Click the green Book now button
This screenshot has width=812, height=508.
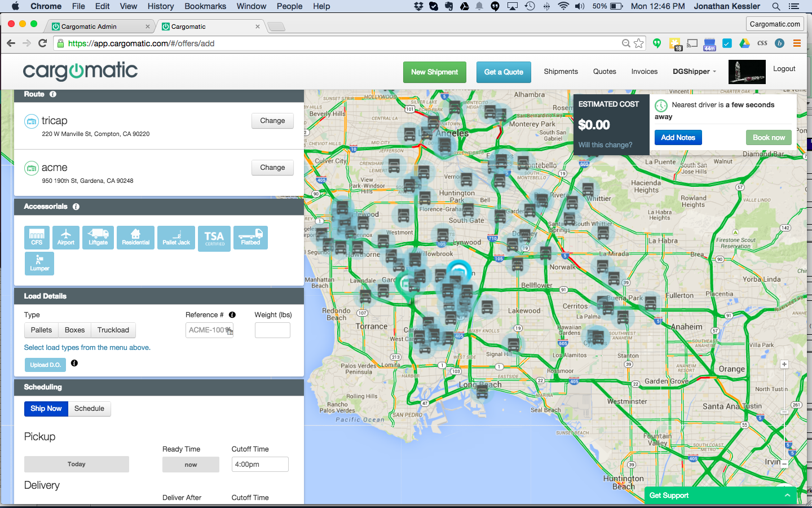(769, 138)
